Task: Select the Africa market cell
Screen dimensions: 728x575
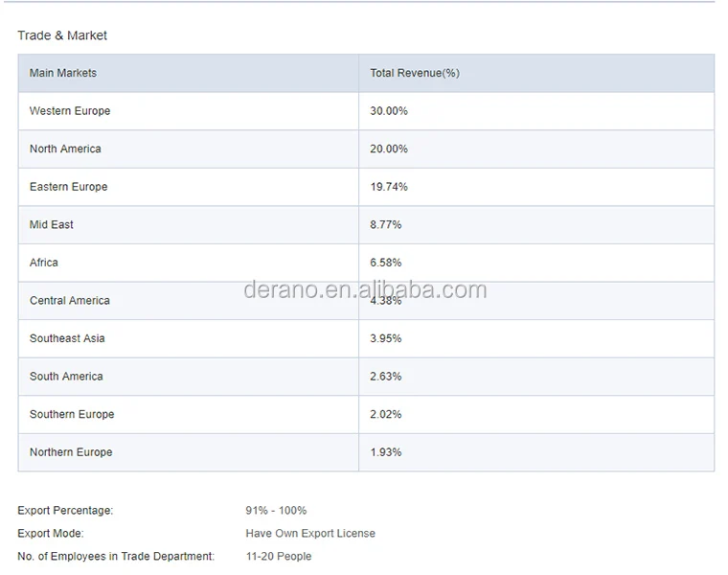Action: tap(44, 263)
